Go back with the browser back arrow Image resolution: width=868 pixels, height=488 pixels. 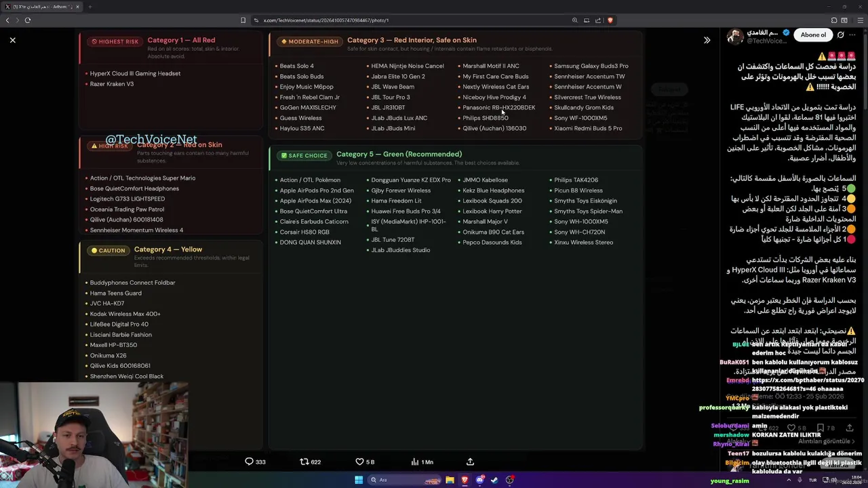point(7,20)
